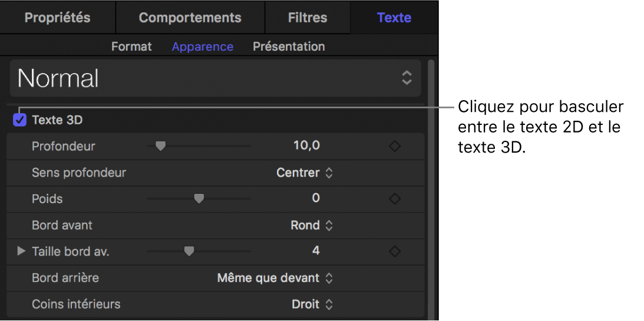Open the Sens profondeur Centrer dropdown
Image resolution: width=644 pixels, height=321 pixels.
[x=305, y=173]
